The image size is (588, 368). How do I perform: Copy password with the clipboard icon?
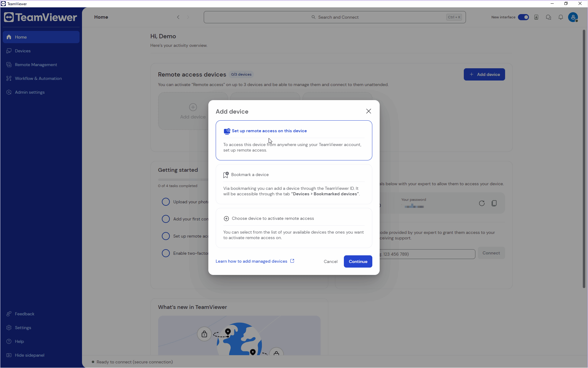(x=494, y=203)
